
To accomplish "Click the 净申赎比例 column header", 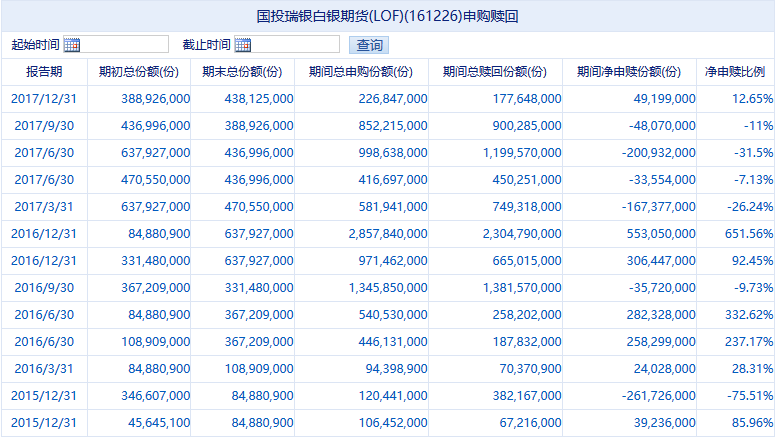I will click(x=735, y=72).
